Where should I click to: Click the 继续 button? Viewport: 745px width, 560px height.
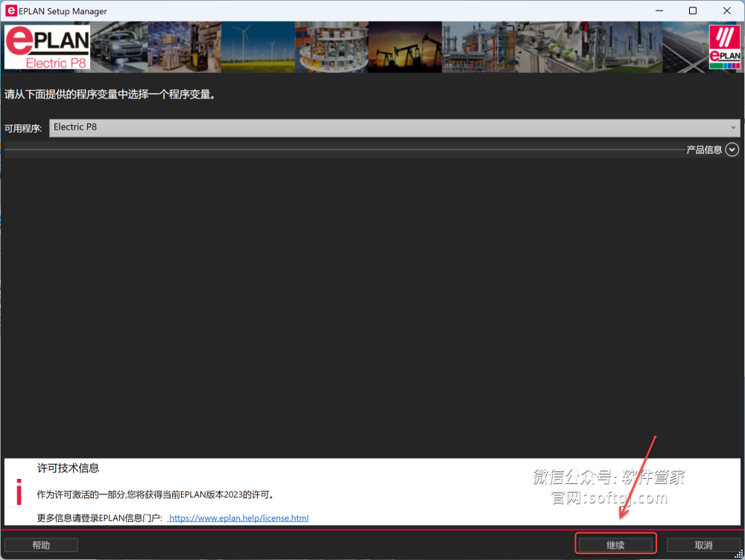(x=615, y=545)
